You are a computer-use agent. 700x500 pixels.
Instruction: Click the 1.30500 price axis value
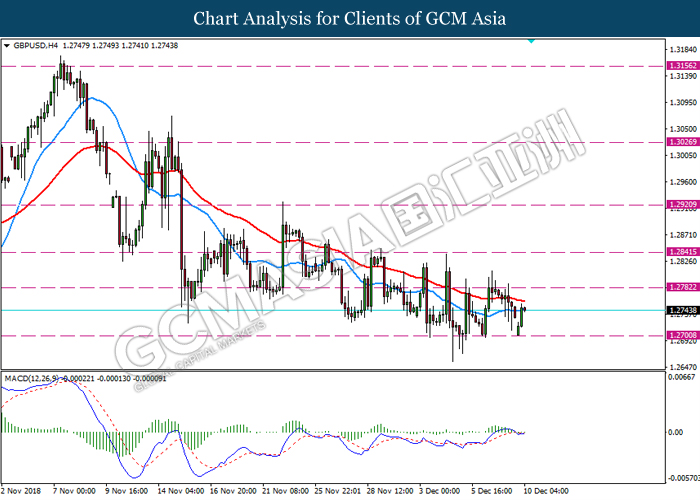coord(683,129)
